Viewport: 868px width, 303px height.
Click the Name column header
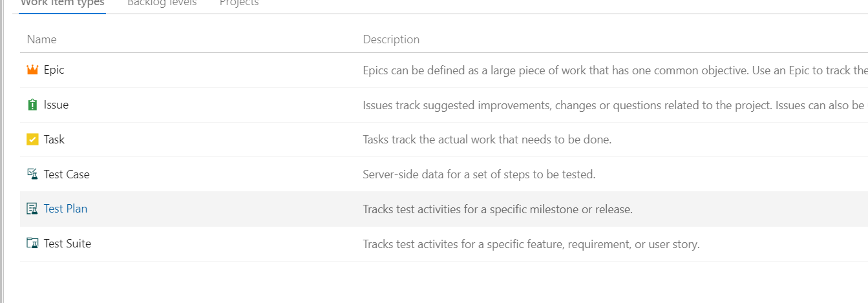[42, 39]
